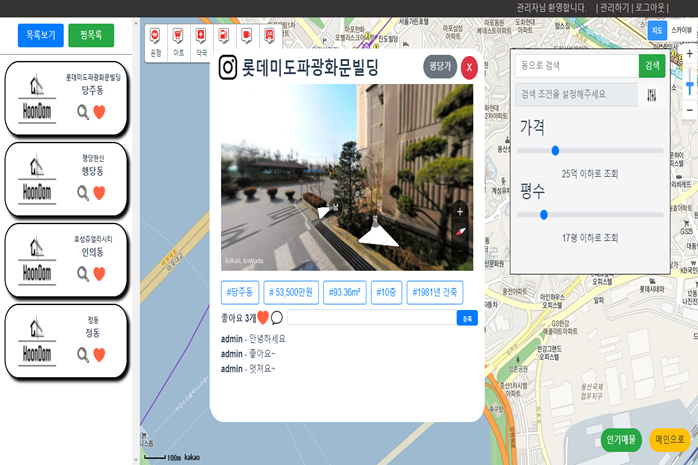The height and width of the screenshot is (465, 698).
Task: Select the #1981년 건축 tag
Action: coord(434,292)
